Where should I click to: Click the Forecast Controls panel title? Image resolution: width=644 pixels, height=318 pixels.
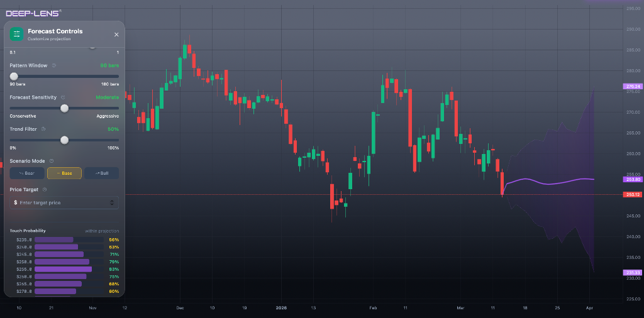[x=55, y=31]
